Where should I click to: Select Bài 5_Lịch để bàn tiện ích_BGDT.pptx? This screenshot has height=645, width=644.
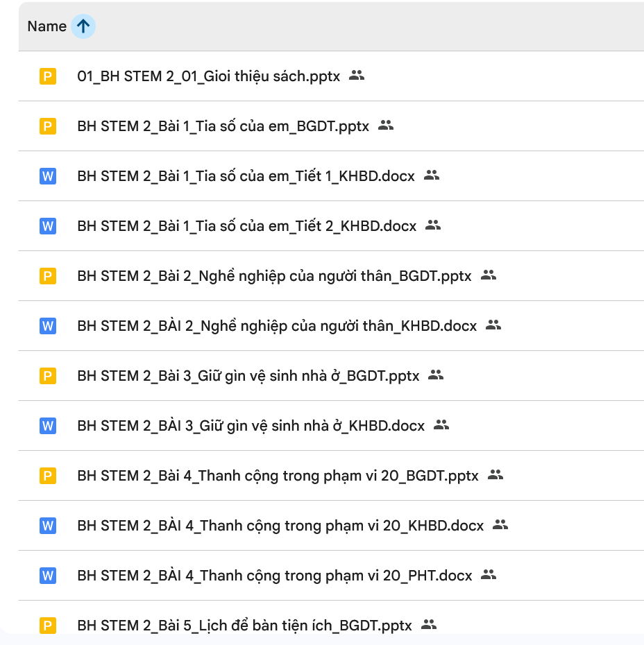point(244,626)
